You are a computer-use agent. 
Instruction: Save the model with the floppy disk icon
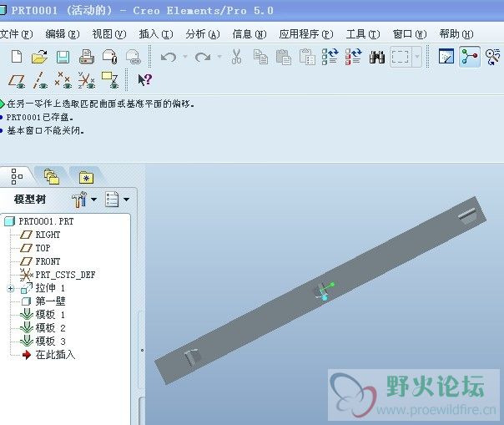click(63, 57)
